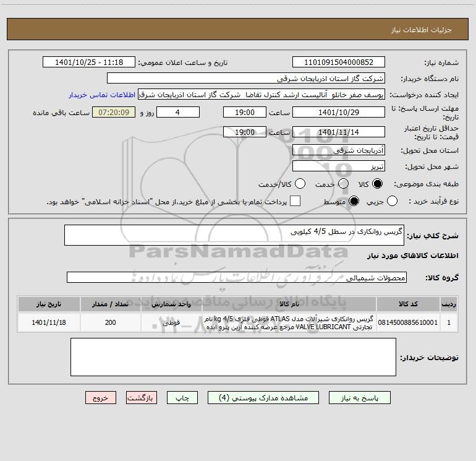Click the price validity date 1401/11/14

pyautogui.click(x=339, y=132)
